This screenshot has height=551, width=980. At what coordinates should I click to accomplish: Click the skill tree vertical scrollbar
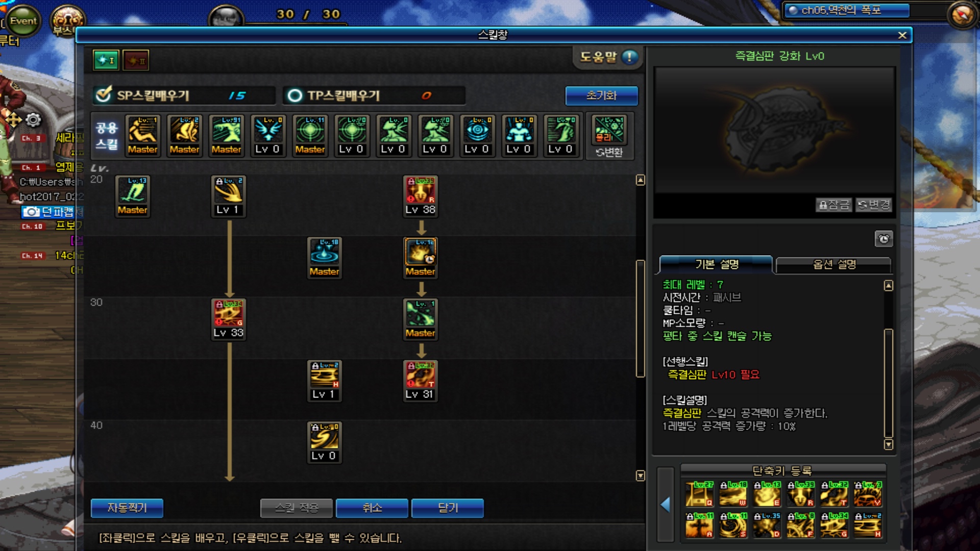pyautogui.click(x=641, y=319)
